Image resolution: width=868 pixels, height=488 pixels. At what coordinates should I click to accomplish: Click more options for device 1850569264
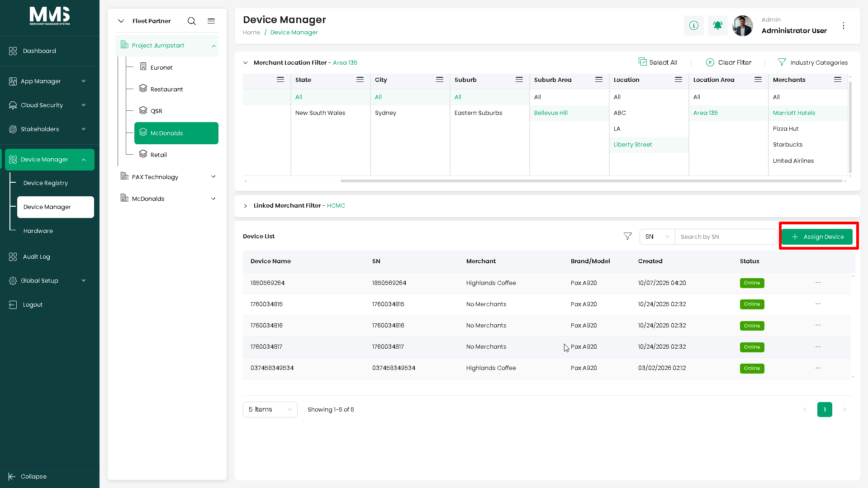point(818,283)
